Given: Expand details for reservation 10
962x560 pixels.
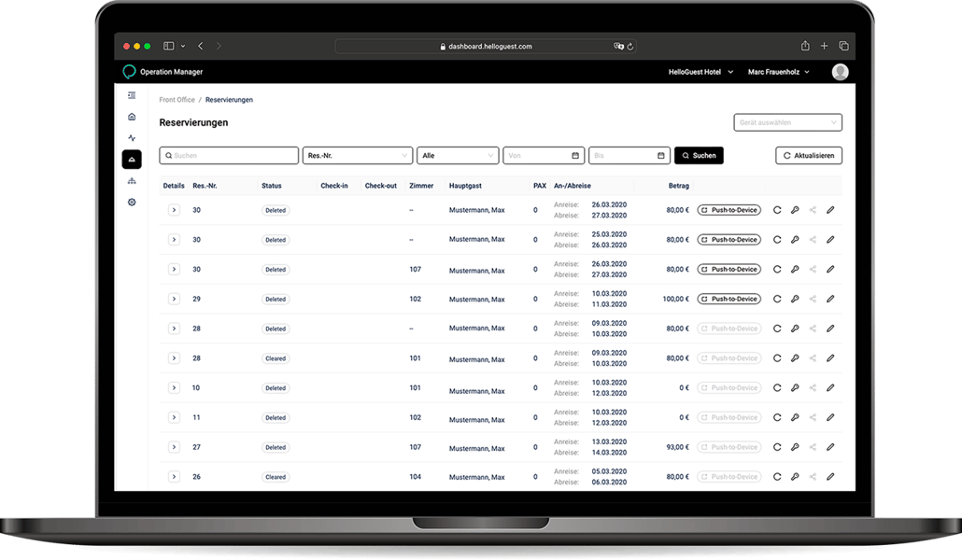Looking at the screenshot, I should tap(175, 387).
